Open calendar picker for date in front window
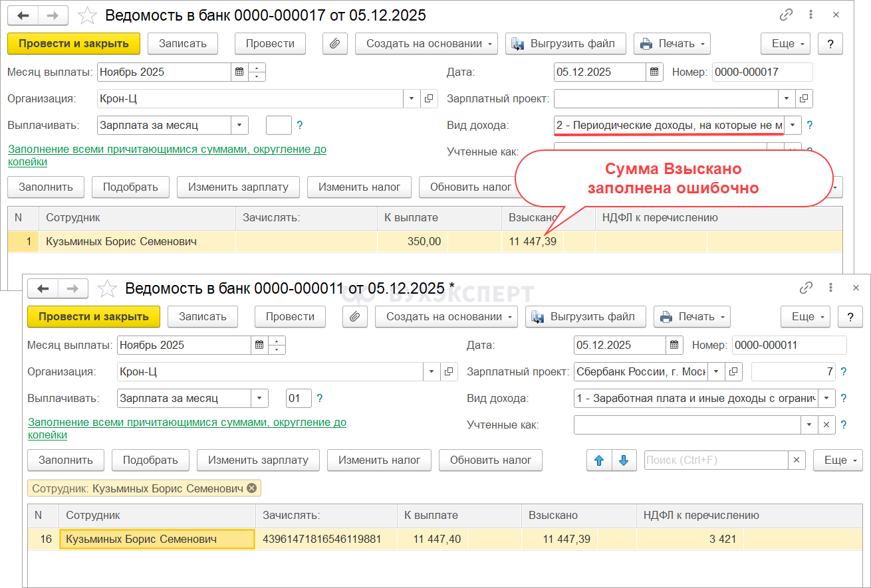 pyautogui.click(x=675, y=345)
